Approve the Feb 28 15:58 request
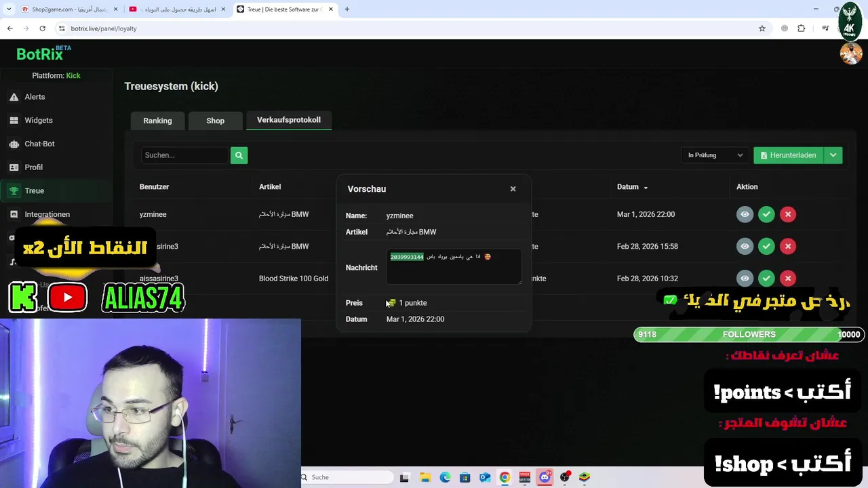Screen dimensions: 868x488 (766, 246)
